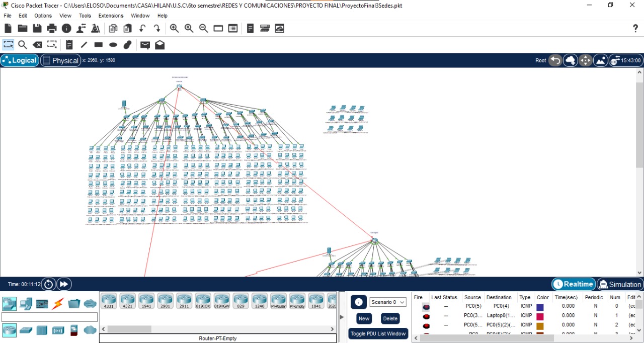This screenshot has width=644, height=343.
Task: Undo the last action
Action: [142, 29]
